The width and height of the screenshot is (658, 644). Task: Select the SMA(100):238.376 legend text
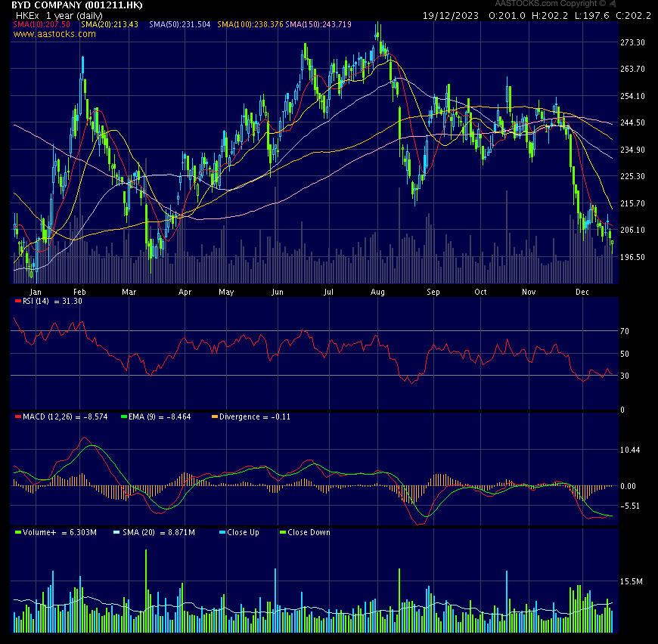click(x=250, y=24)
